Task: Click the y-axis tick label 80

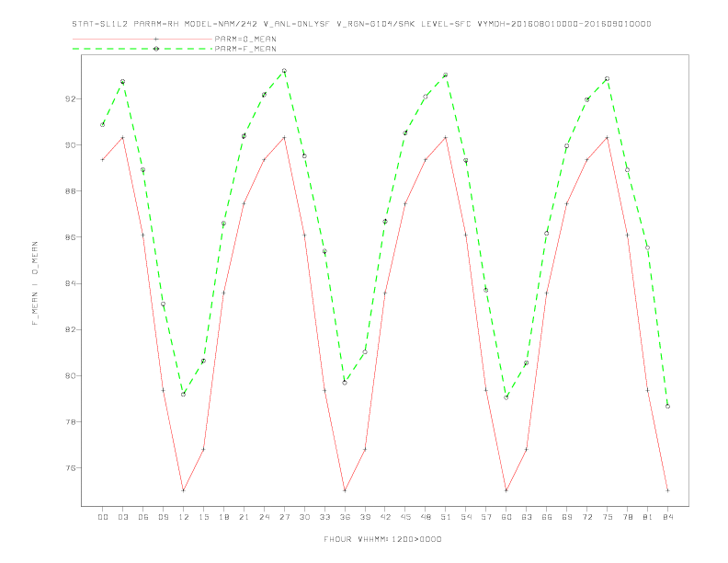Action: click(70, 376)
